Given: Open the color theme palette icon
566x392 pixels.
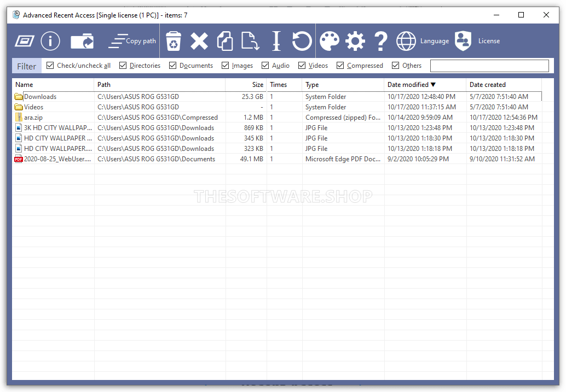Looking at the screenshot, I should click(330, 41).
